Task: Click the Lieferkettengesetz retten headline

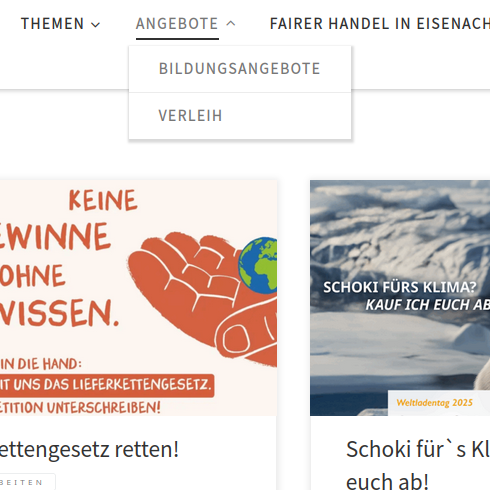Action: pyautogui.click(x=89, y=449)
